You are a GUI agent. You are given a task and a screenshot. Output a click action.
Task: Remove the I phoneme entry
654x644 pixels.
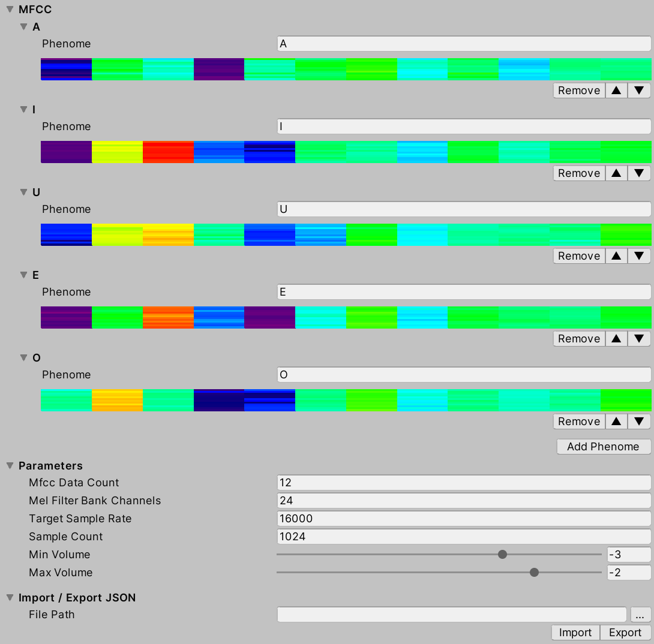coord(579,173)
